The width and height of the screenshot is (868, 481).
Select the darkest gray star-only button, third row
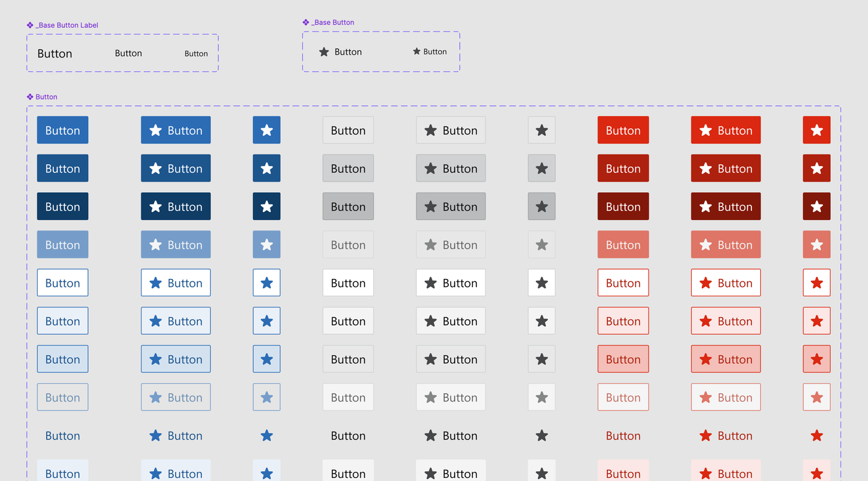point(542,206)
